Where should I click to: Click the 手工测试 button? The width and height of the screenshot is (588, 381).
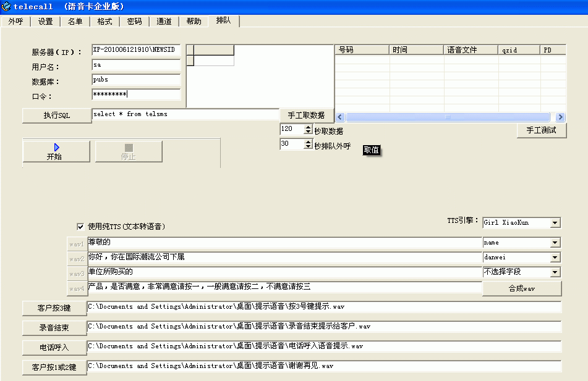pyautogui.click(x=542, y=130)
